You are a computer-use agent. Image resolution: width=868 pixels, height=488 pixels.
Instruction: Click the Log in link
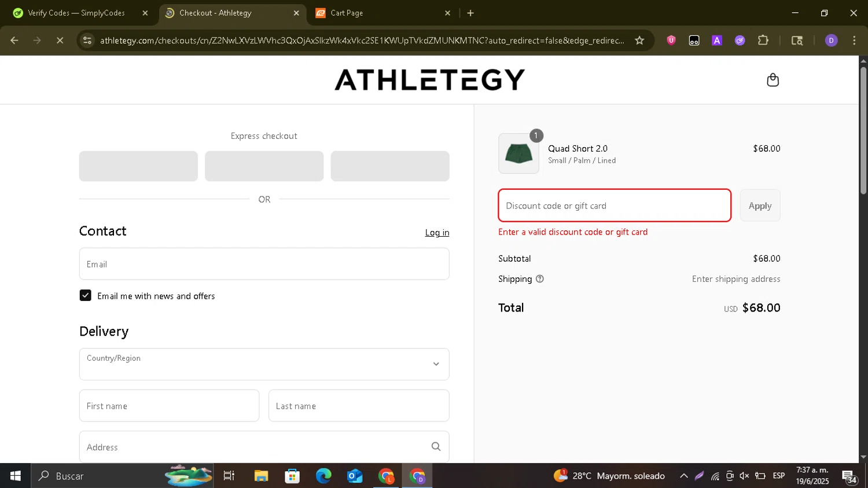pyautogui.click(x=437, y=233)
